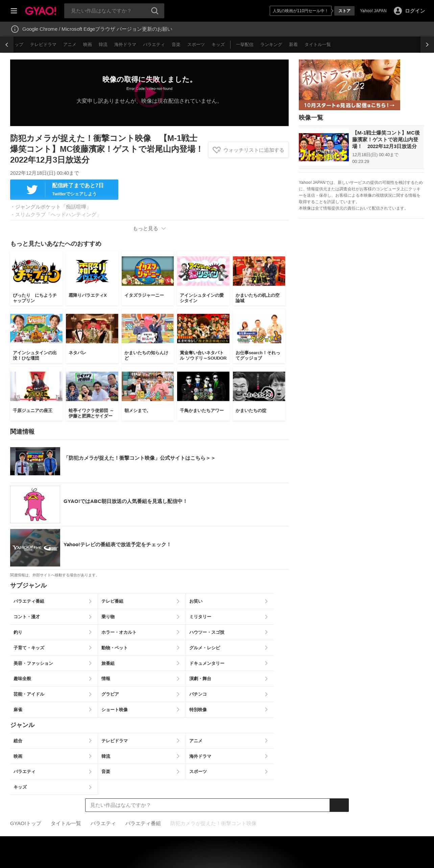Viewport: 434px width, 868px height.
Task: Open グラビア subgenre row
Action: pyautogui.click(x=142, y=694)
